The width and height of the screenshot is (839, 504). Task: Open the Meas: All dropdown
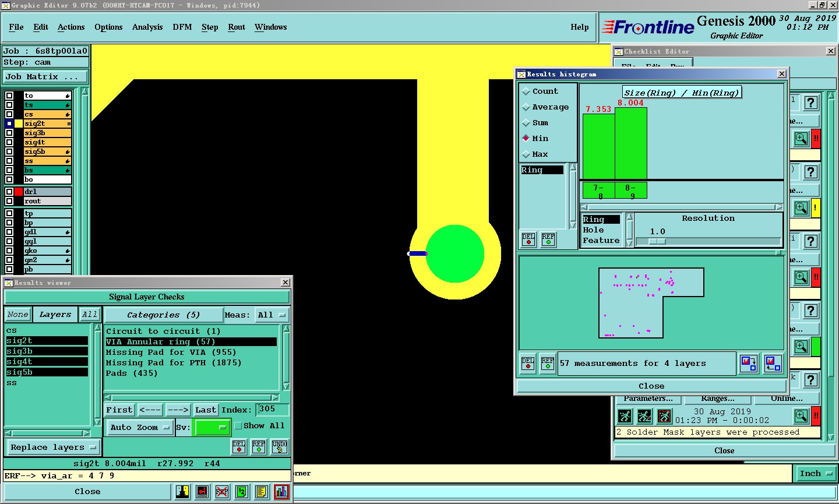(x=272, y=315)
